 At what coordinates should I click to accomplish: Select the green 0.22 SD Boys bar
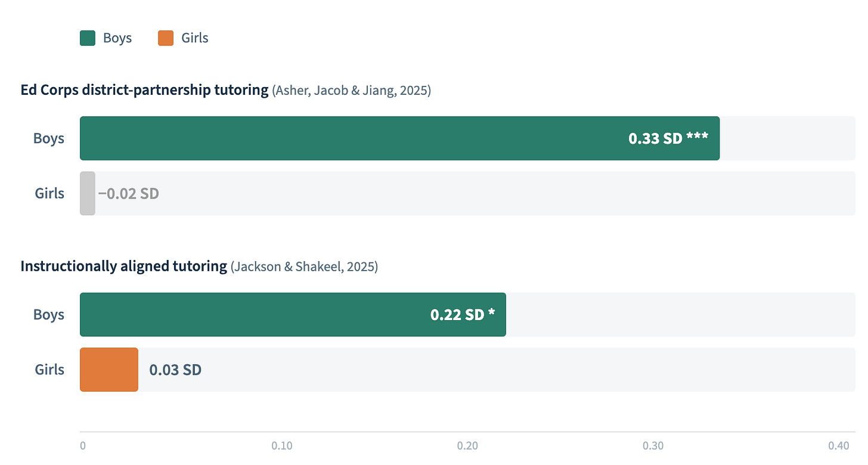(x=293, y=314)
